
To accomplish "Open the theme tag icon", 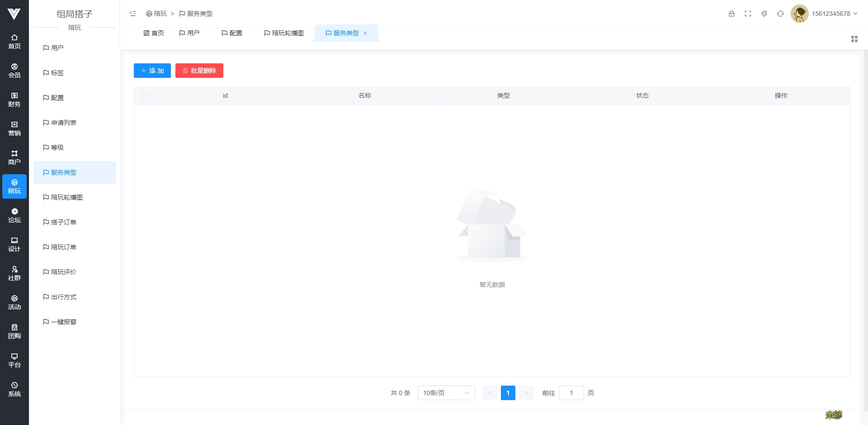I will click(x=764, y=14).
